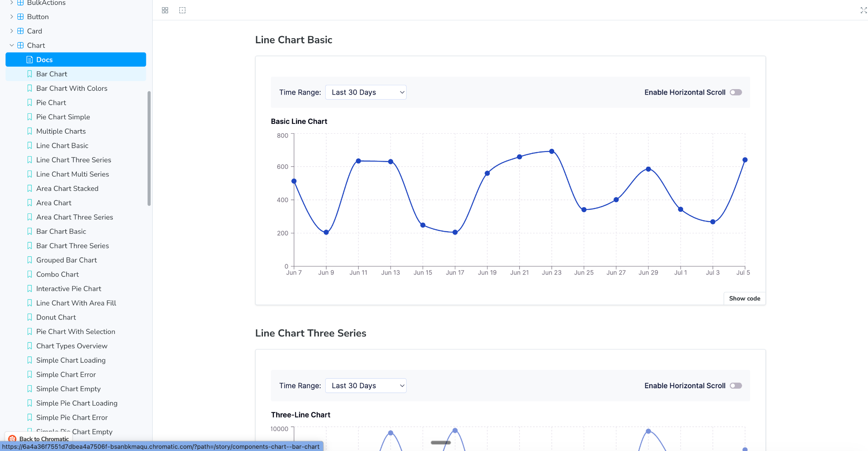Toggle Horizontal Scroll for Three-Line Chart
The image size is (868, 451).
click(736, 386)
